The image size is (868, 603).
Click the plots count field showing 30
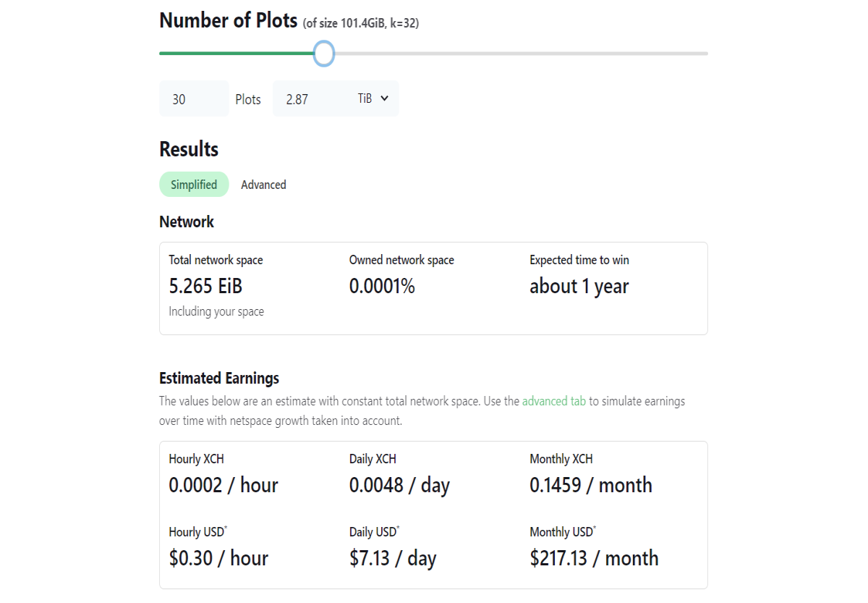(x=194, y=98)
